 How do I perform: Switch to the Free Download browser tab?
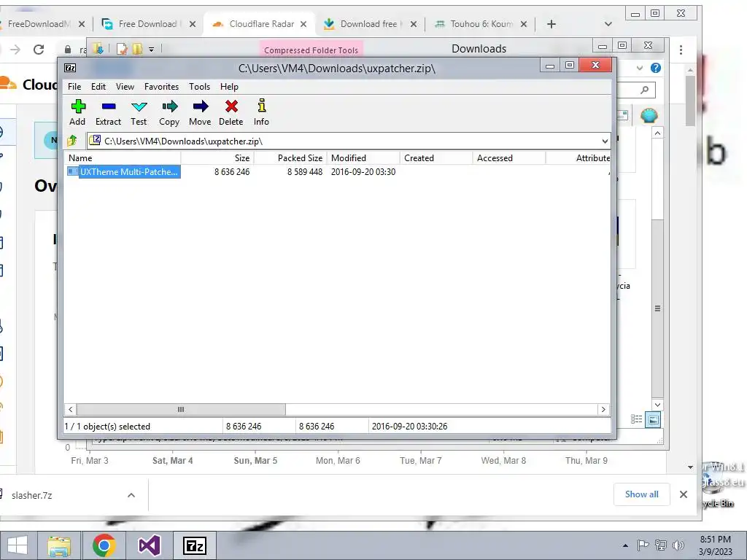pos(147,24)
